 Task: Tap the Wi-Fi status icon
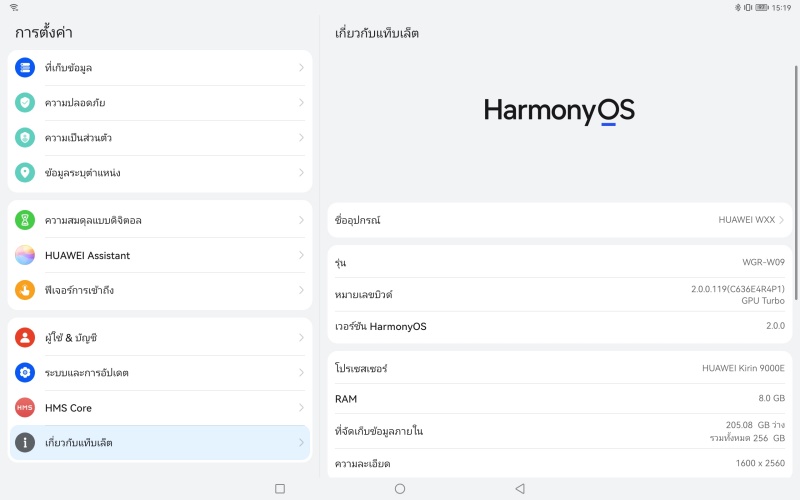pos(14,7)
